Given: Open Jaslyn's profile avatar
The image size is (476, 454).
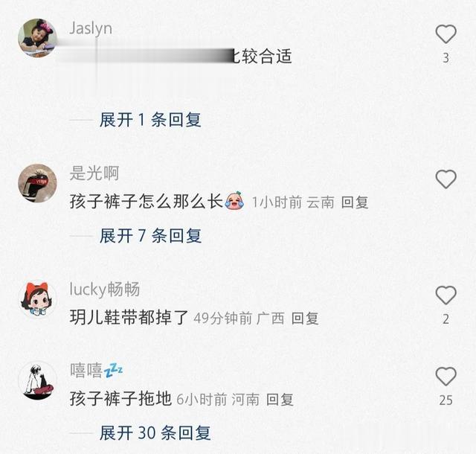Looking at the screenshot, I should pos(38,38).
